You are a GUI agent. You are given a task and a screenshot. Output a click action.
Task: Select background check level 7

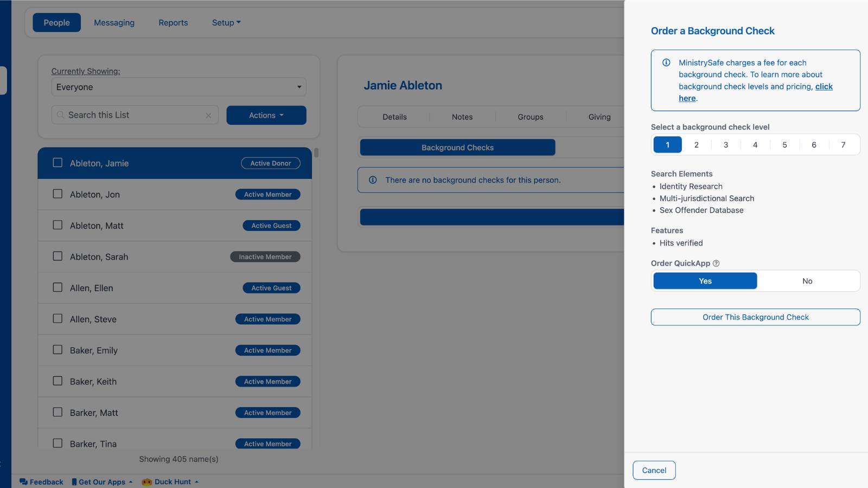click(843, 145)
